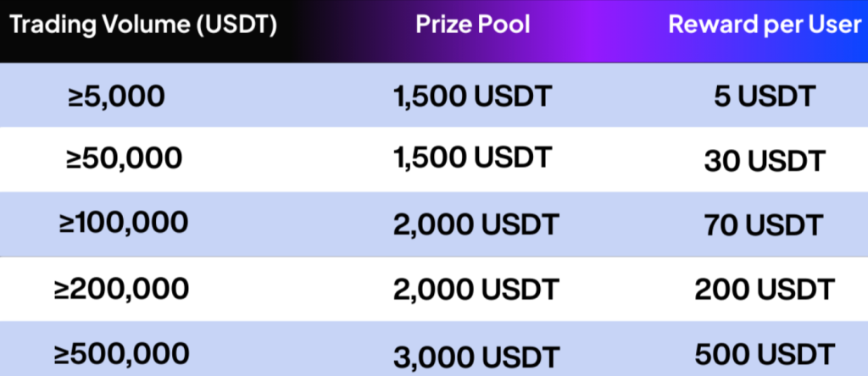The height and width of the screenshot is (376, 868).
Task: Click the 3,000 USDT prize pool cell
Action: pos(476,353)
